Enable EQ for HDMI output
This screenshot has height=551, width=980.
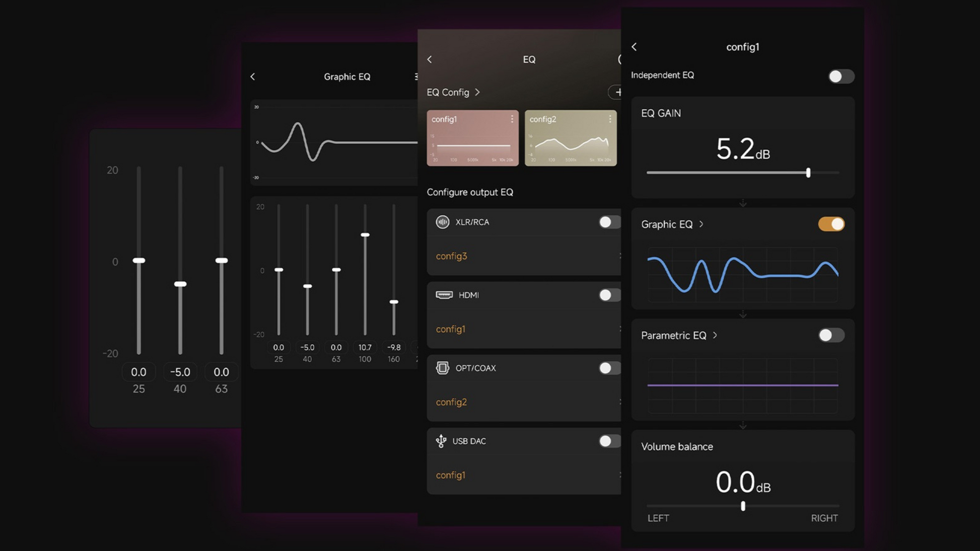click(x=609, y=295)
